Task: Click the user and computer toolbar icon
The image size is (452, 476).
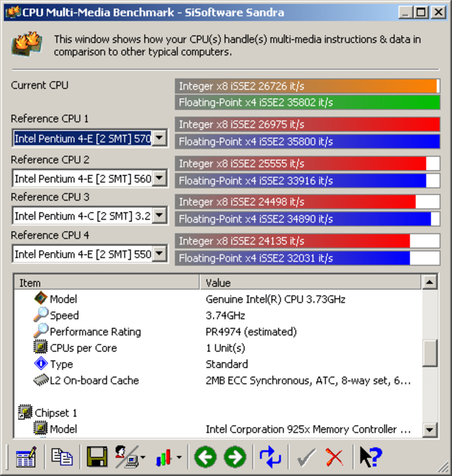Action: 126,457
